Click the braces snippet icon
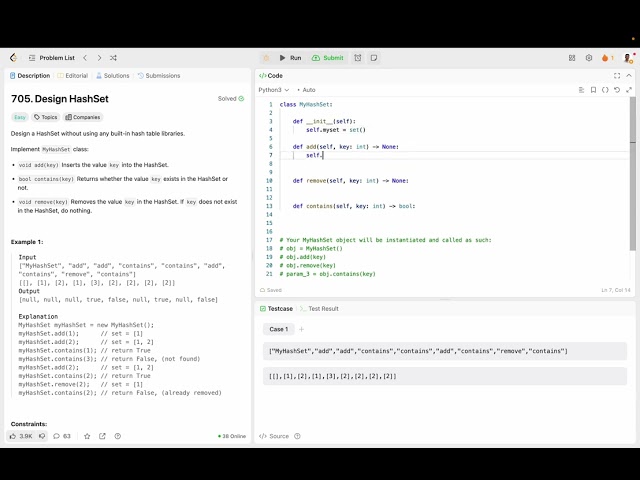Viewport: 640px width, 480px height. click(605, 90)
